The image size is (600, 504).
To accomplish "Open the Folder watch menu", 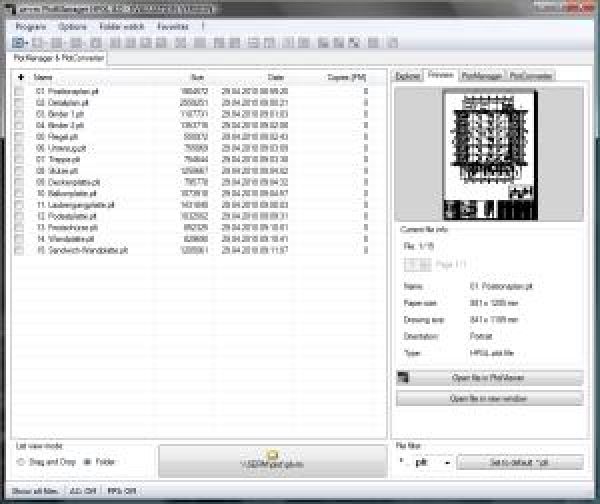I will tap(122, 26).
